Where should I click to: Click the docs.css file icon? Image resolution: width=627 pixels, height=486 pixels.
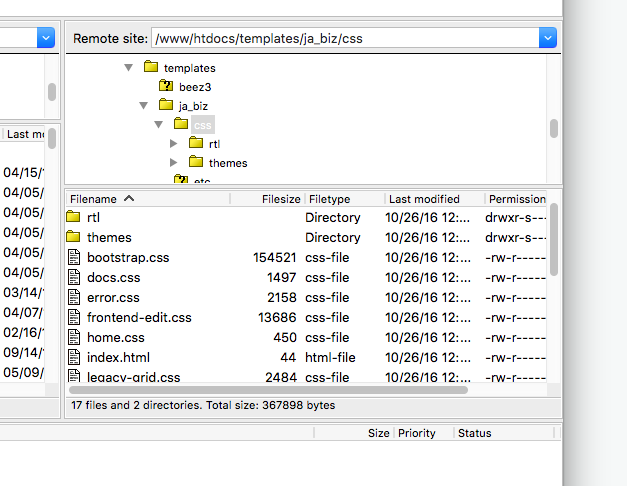tap(73, 278)
